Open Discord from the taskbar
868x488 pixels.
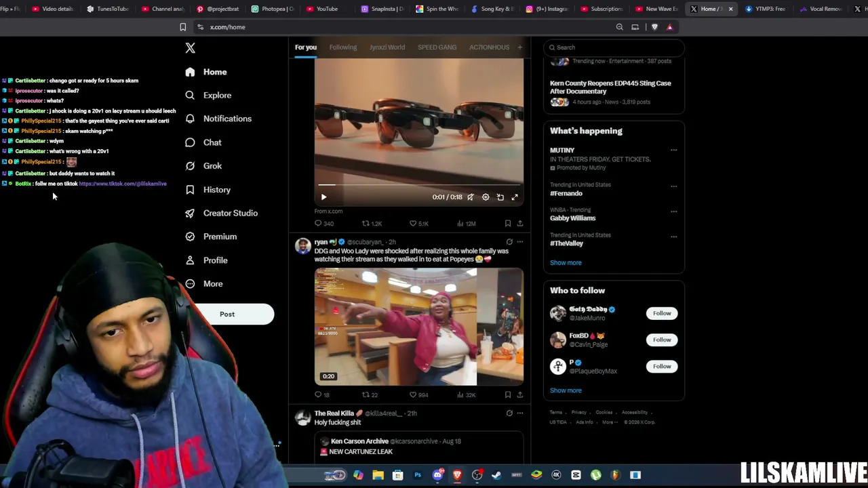[x=437, y=475]
